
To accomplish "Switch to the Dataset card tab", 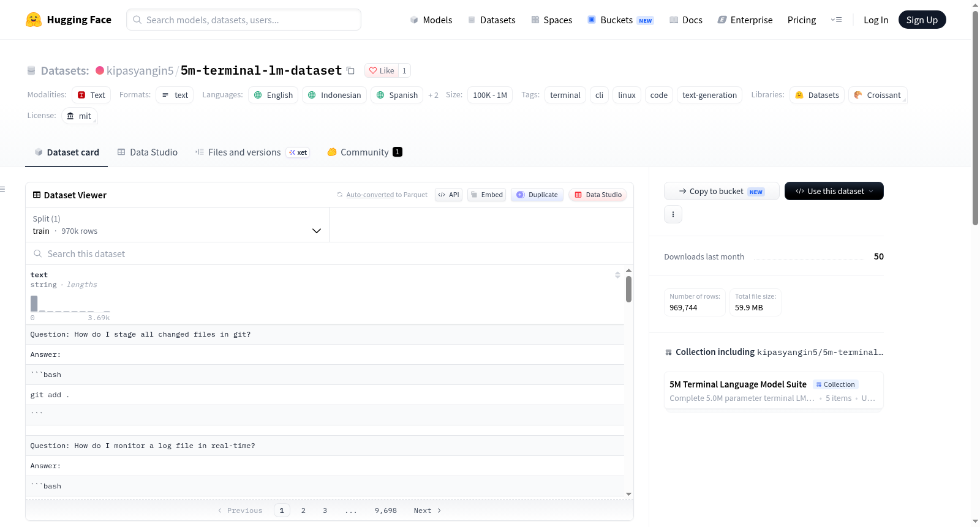I will click(66, 152).
